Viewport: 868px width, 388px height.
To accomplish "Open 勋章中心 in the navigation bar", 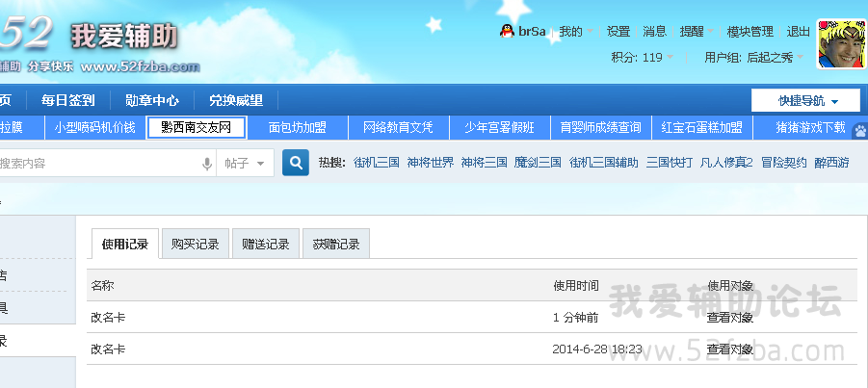I will 152,100.
